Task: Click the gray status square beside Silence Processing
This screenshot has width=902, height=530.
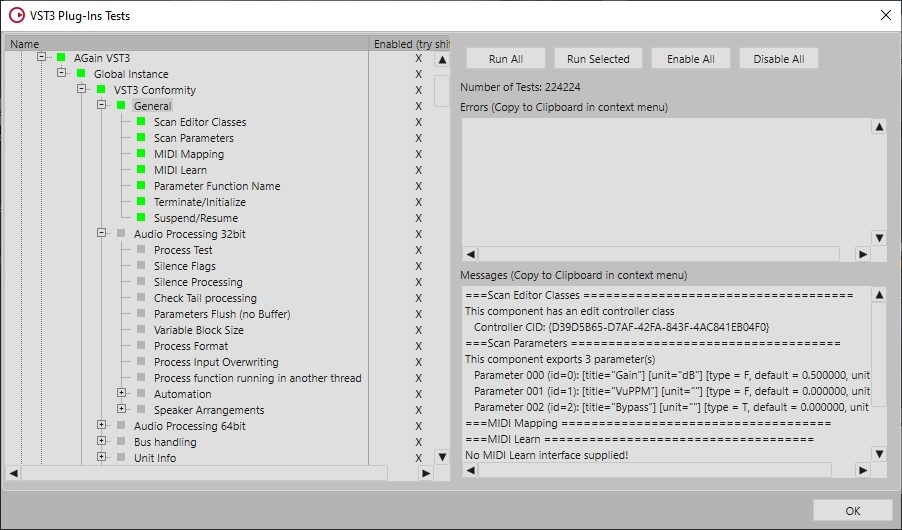Action: click(x=141, y=281)
